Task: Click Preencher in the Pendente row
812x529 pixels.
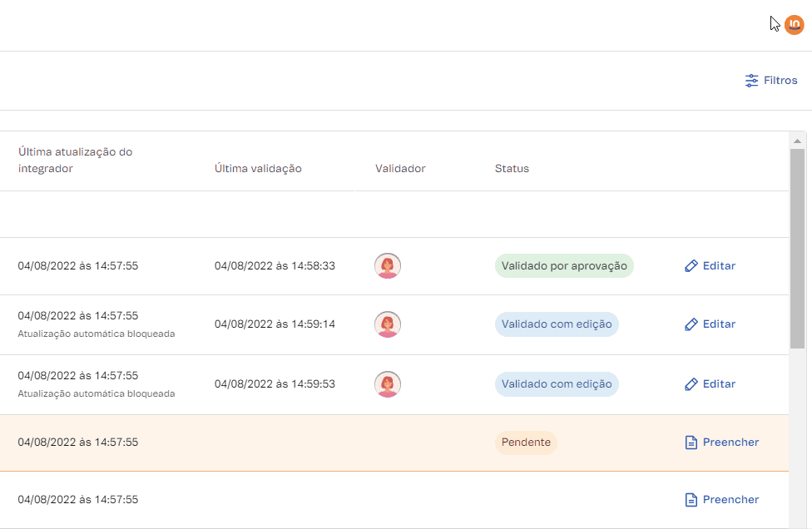Action: [721, 442]
